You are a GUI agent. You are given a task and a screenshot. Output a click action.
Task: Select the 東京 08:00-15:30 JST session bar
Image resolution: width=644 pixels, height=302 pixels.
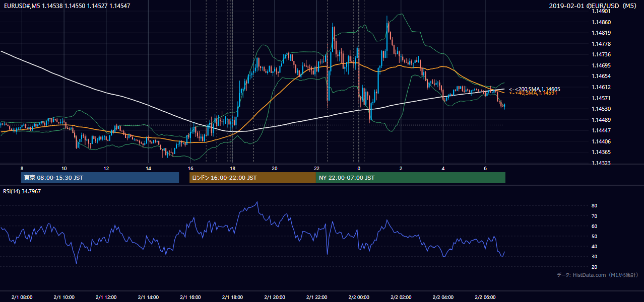(x=100, y=178)
